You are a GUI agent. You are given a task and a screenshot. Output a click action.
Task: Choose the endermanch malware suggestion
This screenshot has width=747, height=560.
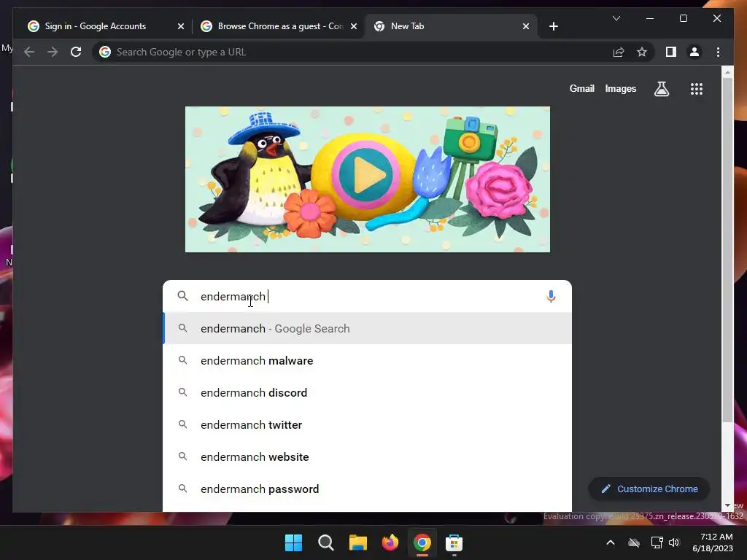click(x=368, y=360)
